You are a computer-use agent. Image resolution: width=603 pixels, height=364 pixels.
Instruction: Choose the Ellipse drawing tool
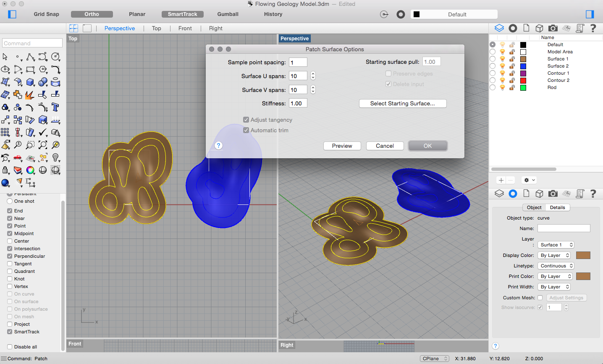[x=5, y=69]
